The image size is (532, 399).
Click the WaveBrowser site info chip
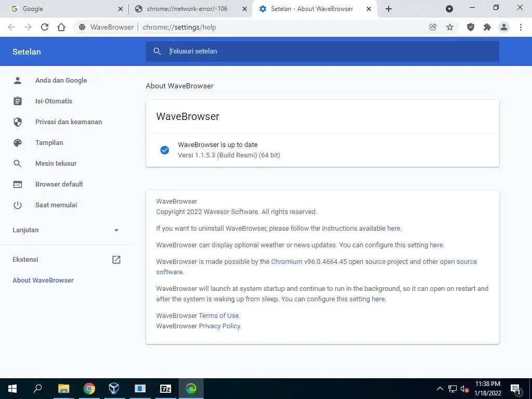(x=106, y=27)
